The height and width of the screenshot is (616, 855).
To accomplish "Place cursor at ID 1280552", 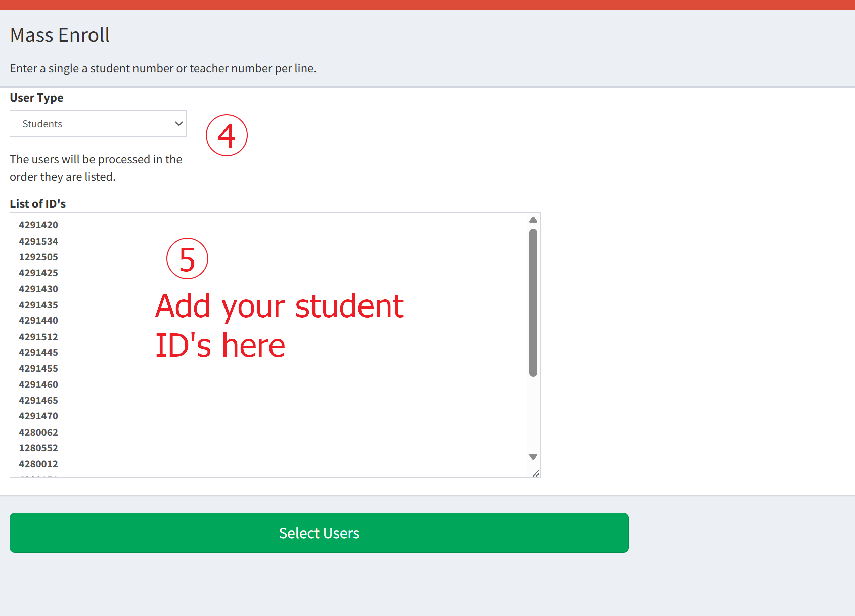I will [x=38, y=448].
